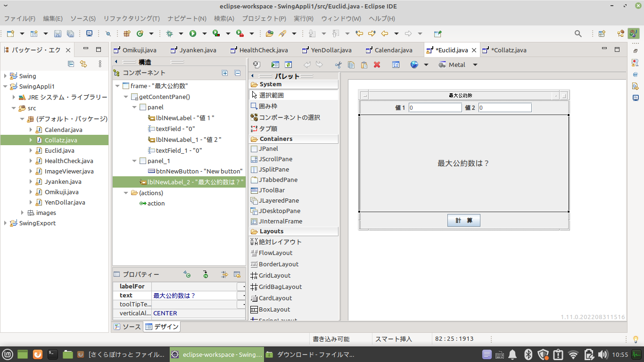Click the 計 算 button in design preview

(463, 220)
